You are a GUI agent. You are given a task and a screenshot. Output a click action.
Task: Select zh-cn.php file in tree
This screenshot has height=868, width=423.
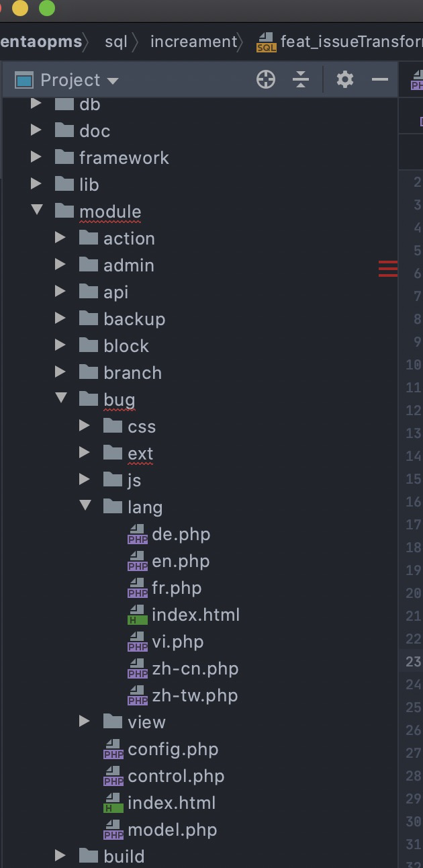click(195, 669)
